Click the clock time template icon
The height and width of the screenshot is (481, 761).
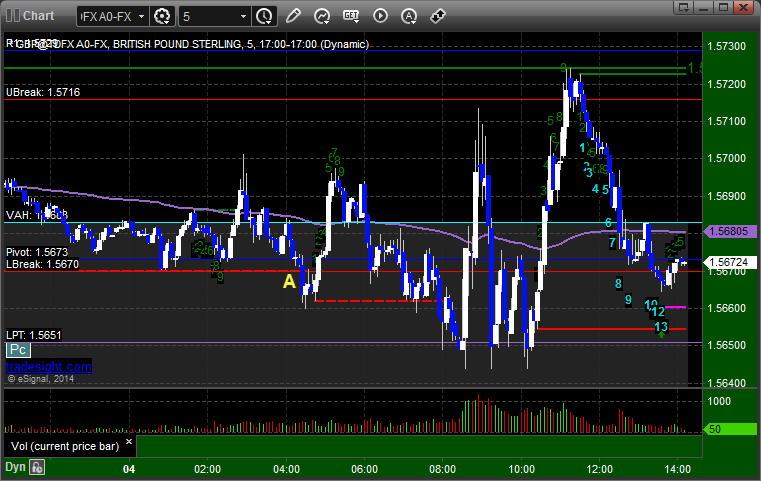click(x=264, y=16)
